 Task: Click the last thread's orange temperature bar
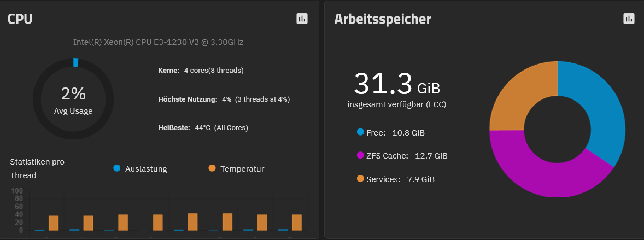coord(297,223)
